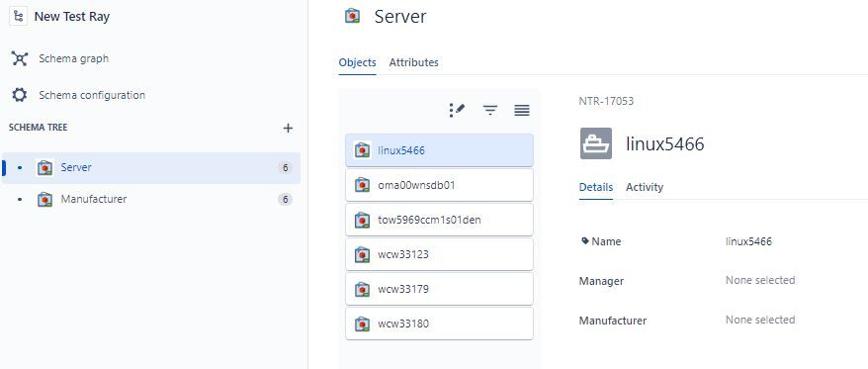Viewport: 868px width, 369px height.
Task: Select the wcw33123 object
Action: pyautogui.click(x=439, y=255)
